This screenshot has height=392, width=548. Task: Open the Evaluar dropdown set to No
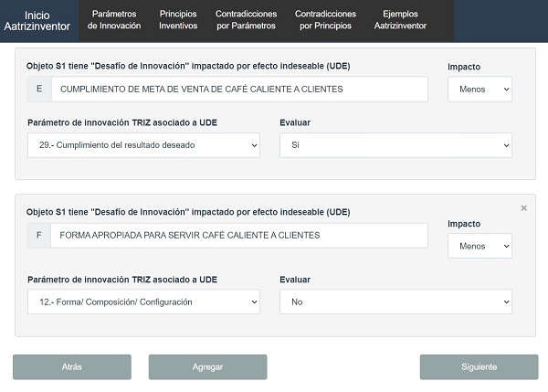395,302
